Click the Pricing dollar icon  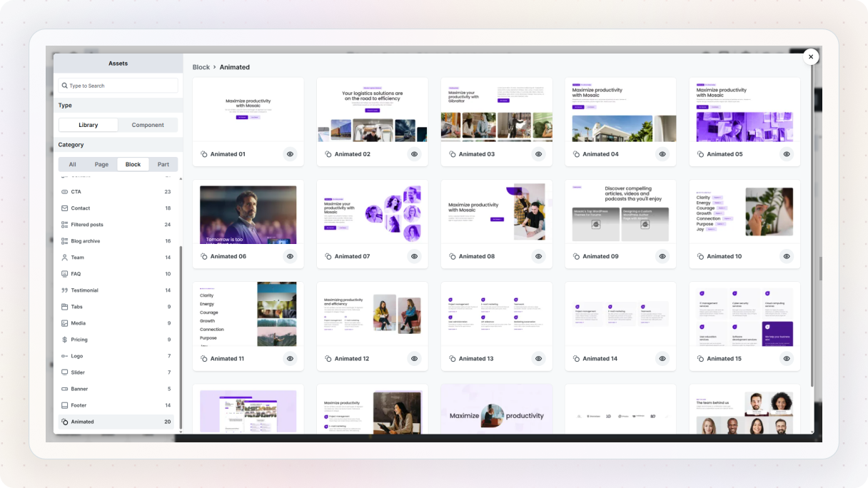click(x=64, y=340)
